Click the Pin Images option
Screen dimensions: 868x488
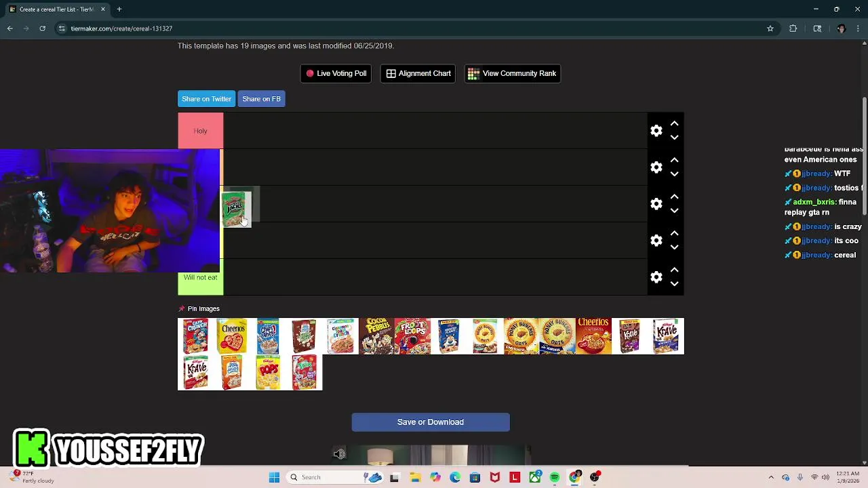pos(199,308)
